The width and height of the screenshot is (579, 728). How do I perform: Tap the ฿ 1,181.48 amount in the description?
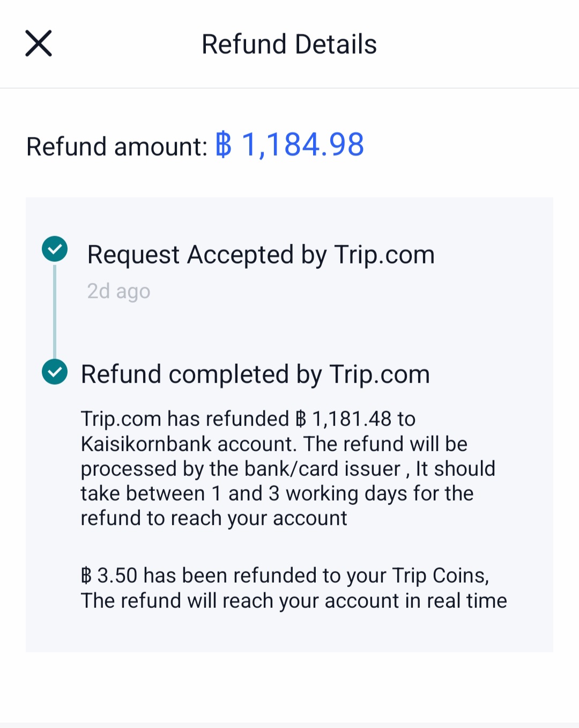[x=344, y=419]
